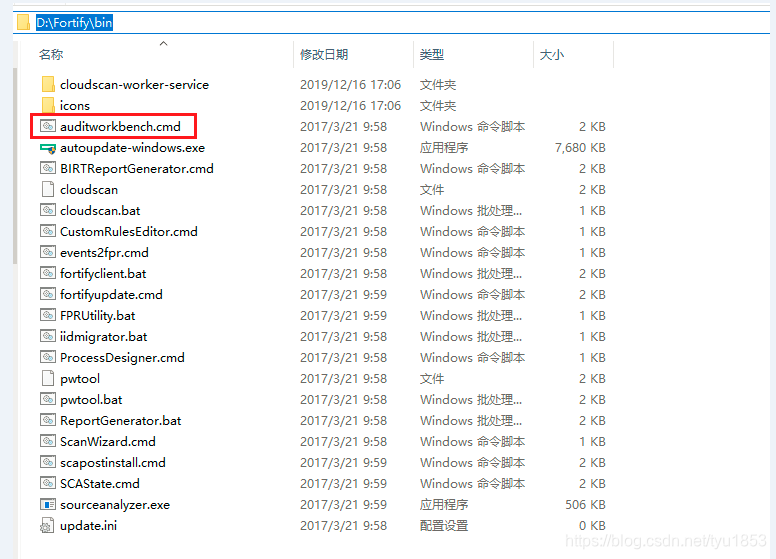Click the ReportGenerator.bat file icon

(48, 420)
